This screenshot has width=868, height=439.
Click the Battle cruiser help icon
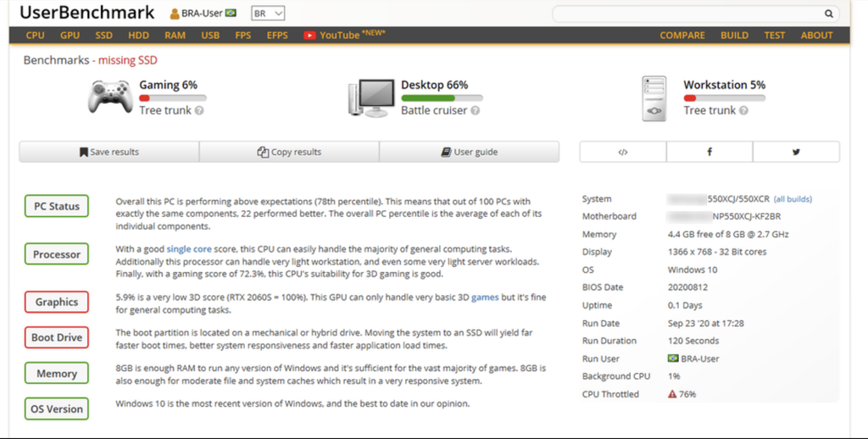(x=475, y=111)
